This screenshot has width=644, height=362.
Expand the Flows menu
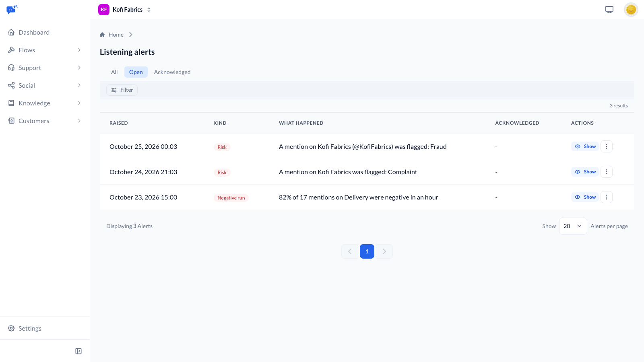click(x=45, y=50)
